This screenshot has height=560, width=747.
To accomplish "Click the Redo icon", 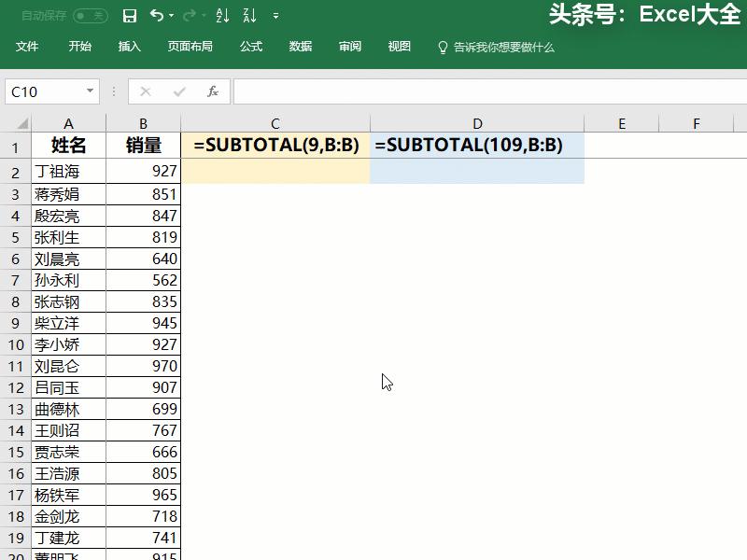I will click(x=190, y=16).
